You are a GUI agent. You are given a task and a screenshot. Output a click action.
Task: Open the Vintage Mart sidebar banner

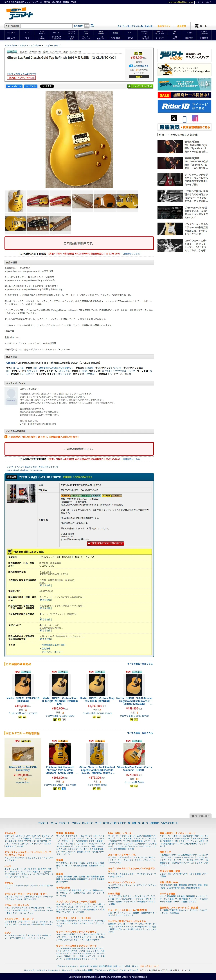pyautogui.click(x=184, y=70)
